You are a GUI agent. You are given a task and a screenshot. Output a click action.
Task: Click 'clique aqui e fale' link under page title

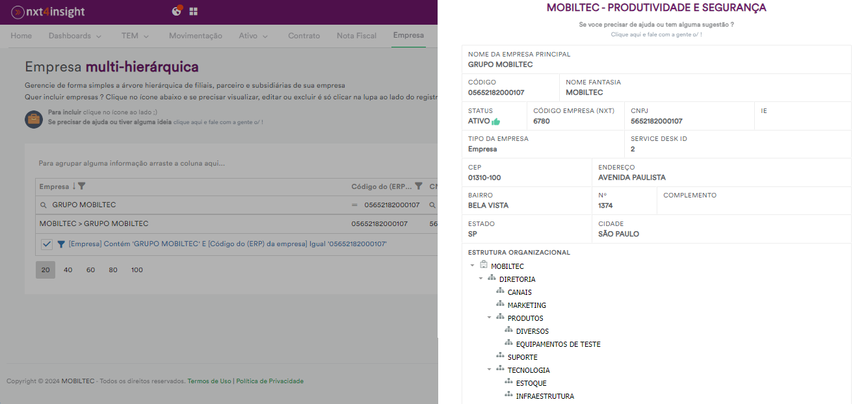[218, 122]
